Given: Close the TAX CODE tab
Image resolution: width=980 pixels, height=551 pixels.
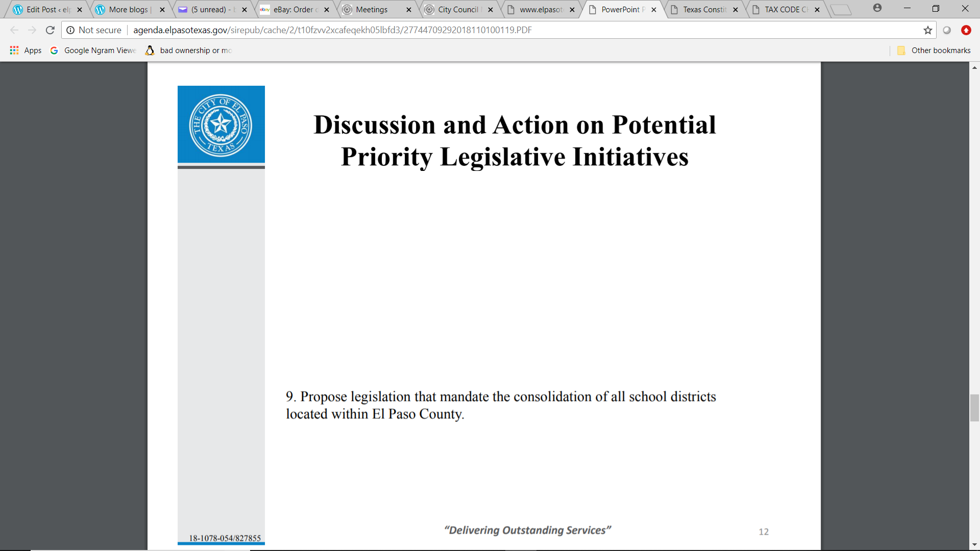Looking at the screenshot, I should [x=817, y=9].
